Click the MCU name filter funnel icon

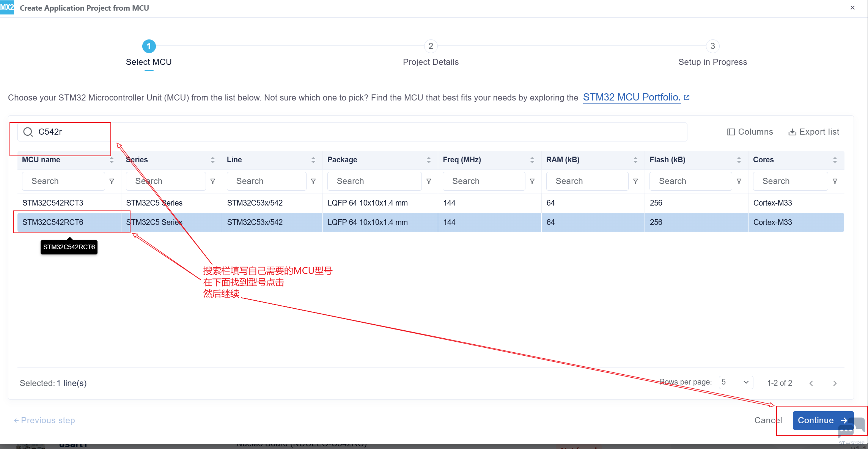(x=112, y=181)
